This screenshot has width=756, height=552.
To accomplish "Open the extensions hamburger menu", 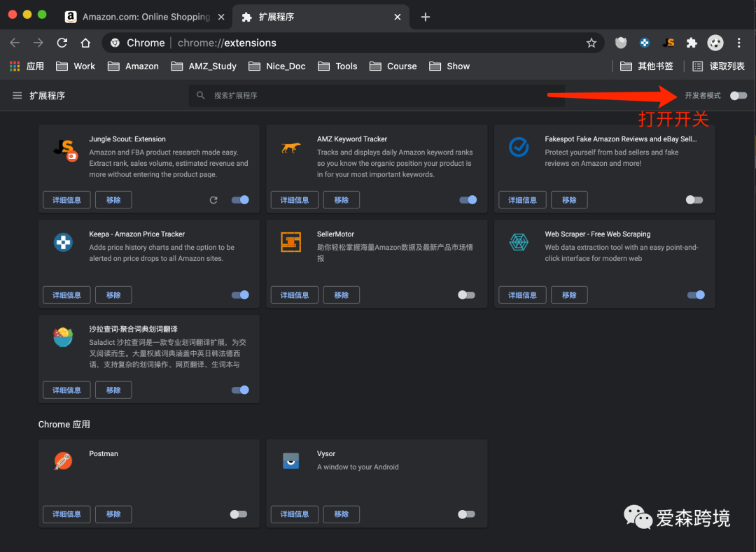I will (x=17, y=95).
